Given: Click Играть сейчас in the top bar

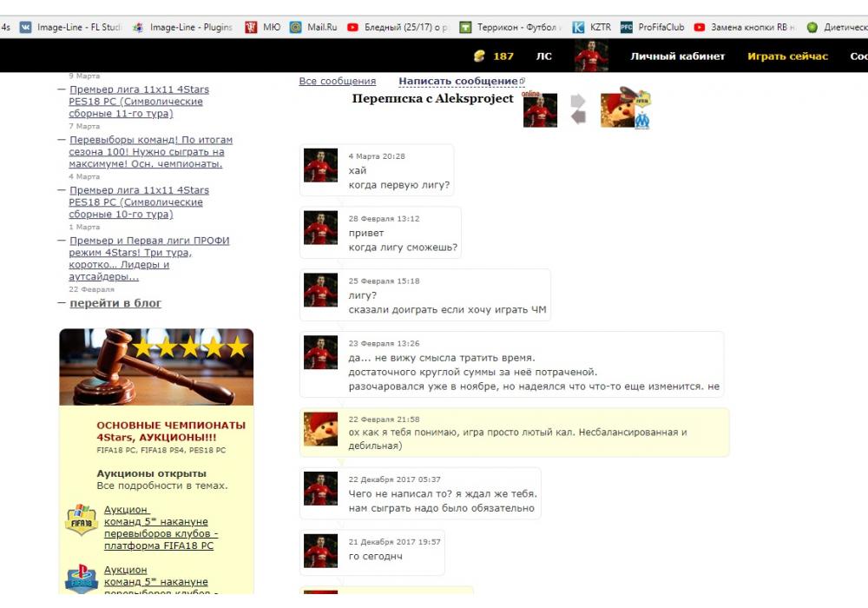Looking at the screenshot, I should pos(787,56).
